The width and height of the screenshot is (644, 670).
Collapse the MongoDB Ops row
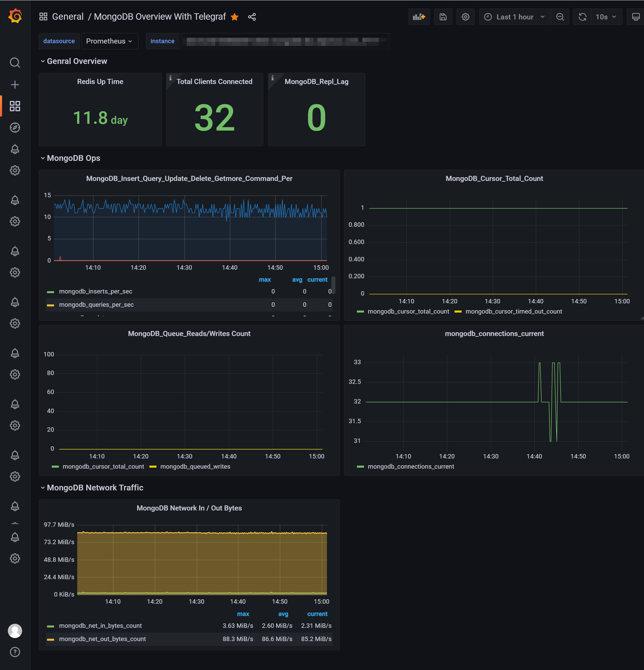coord(73,158)
